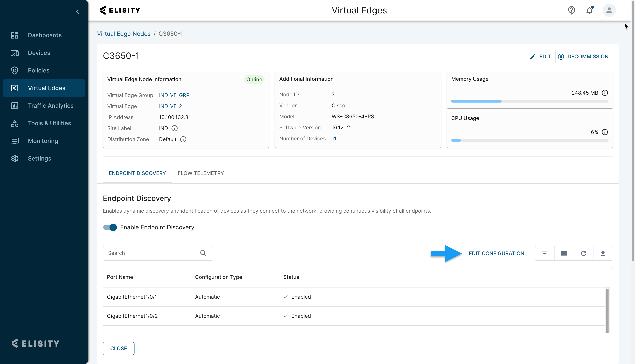Viewport: 635px width, 364px height.
Task: Select the Devices sidebar icon
Action: tap(15, 53)
